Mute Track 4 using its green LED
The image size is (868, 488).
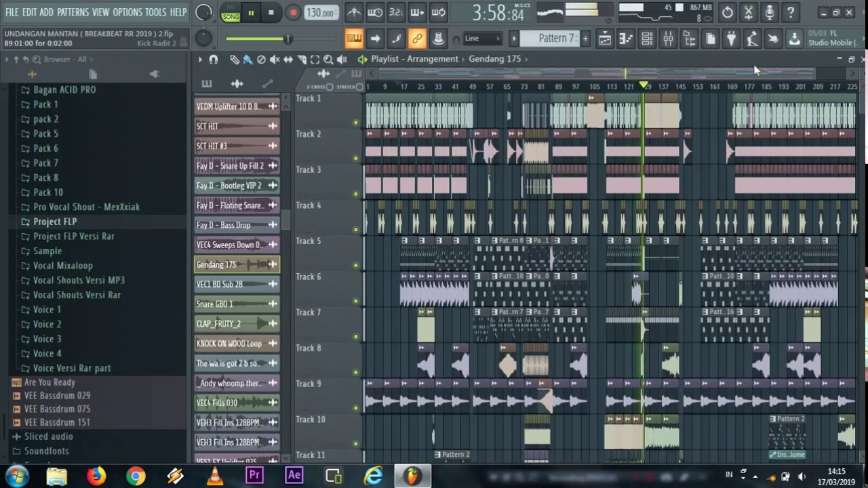pyautogui.click(x=355, y=229)
